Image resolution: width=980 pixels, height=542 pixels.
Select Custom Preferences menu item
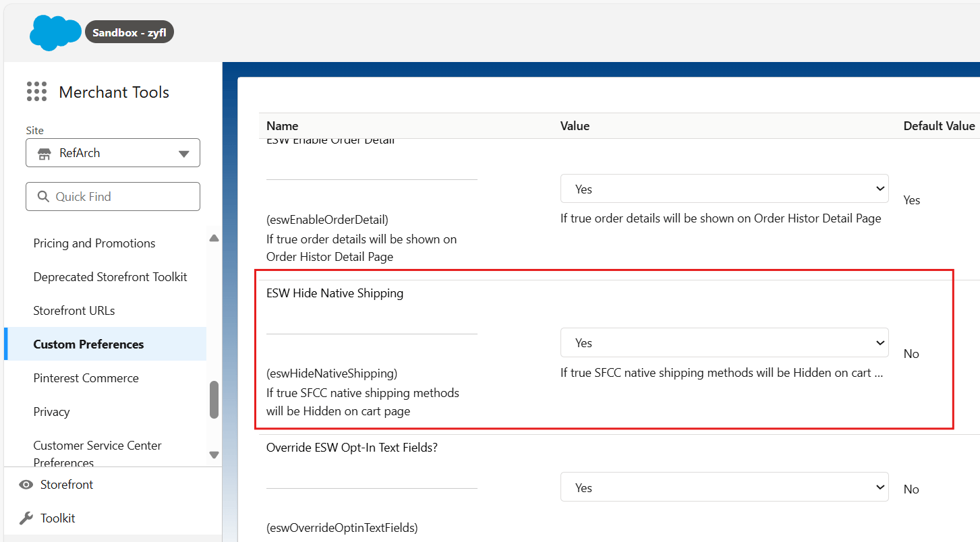click(105, 344)
